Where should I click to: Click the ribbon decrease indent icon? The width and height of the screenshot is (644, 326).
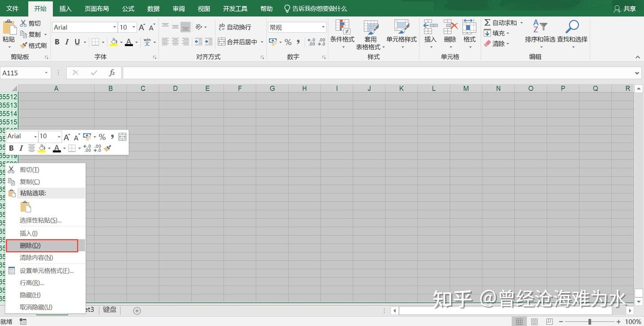(199, 42)
